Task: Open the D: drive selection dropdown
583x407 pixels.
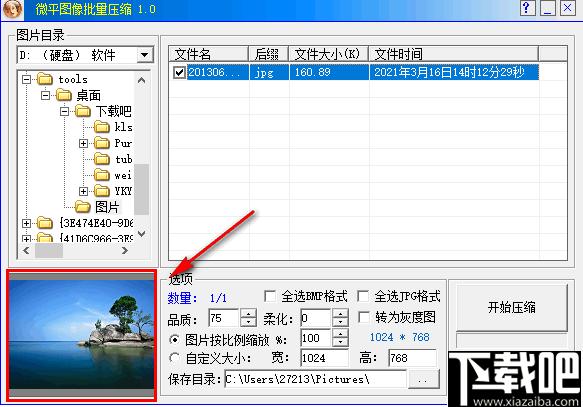Action: pos(145,55)
